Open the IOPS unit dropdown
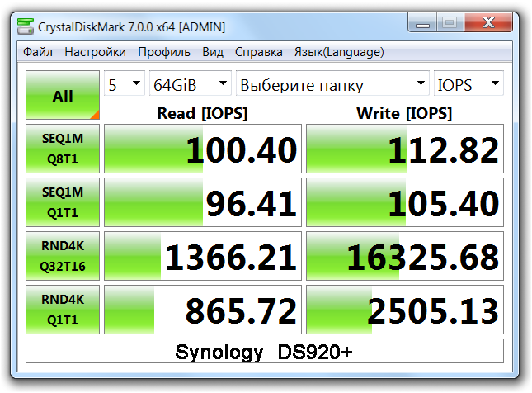The width and height of the screenshot is (532, 393). 468,83
